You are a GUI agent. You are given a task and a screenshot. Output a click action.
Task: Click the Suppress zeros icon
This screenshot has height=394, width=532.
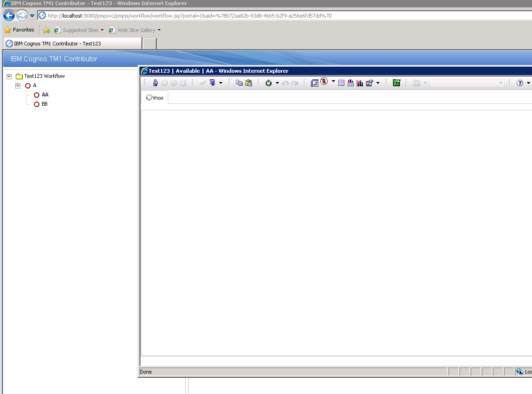coord(324,82)
